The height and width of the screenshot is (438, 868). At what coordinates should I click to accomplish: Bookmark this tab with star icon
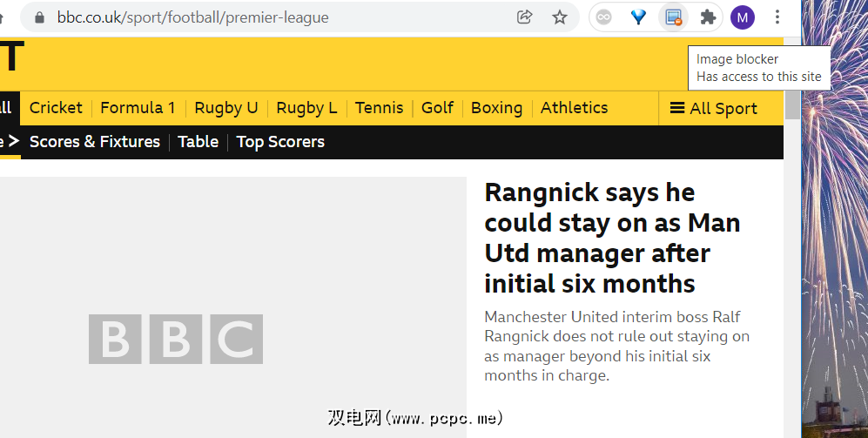pos(560,17)
